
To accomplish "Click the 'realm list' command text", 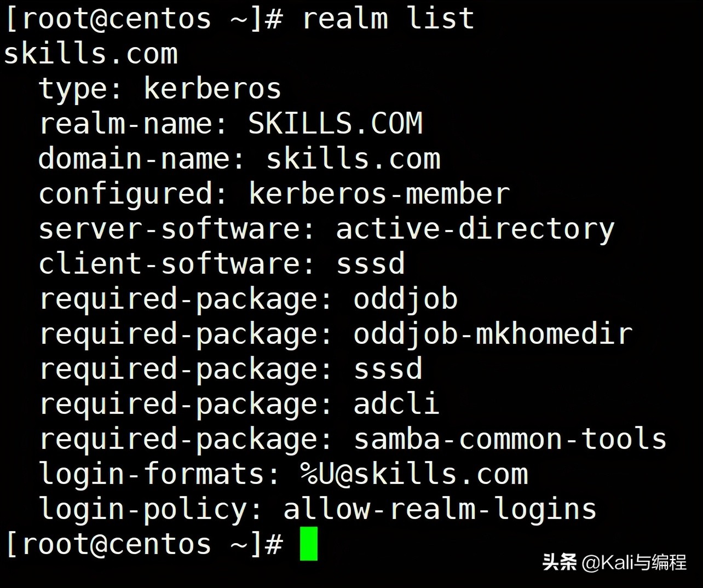I will (388, 18).
